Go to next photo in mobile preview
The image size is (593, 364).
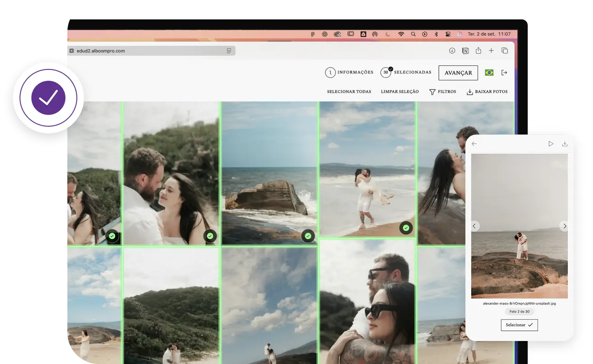(564, 226)
